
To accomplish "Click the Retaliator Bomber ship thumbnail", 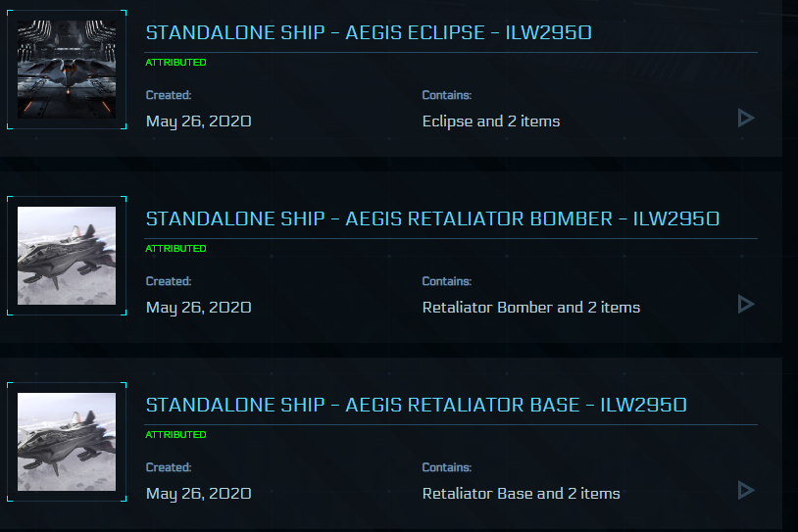I will (x=67, y=256).
